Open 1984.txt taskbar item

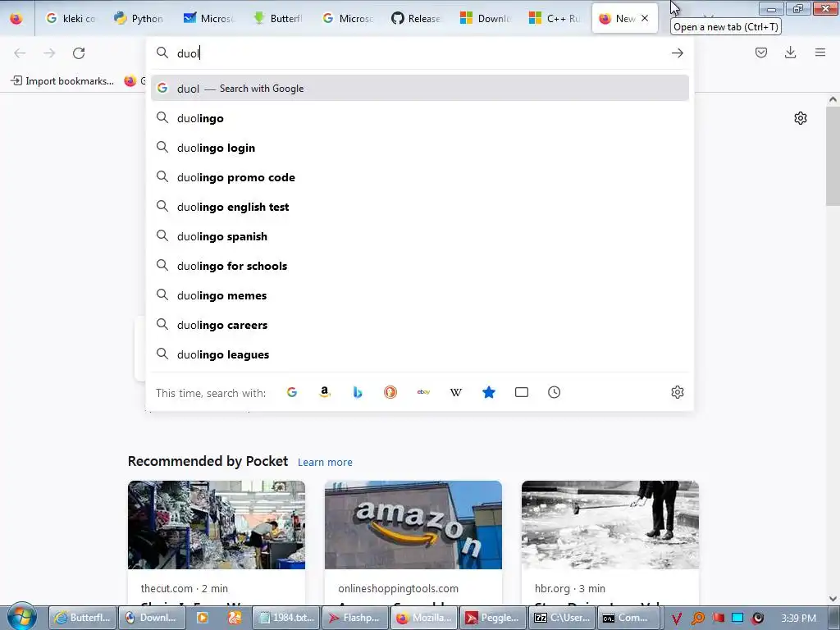286,618
